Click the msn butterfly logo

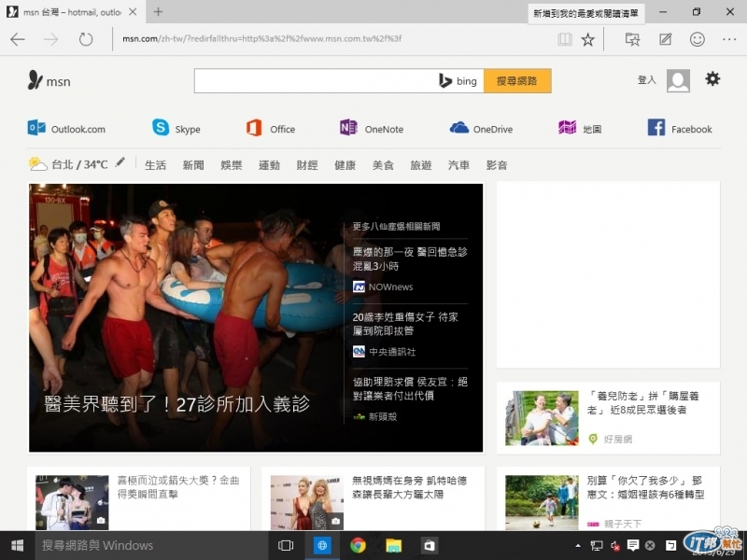49,80
